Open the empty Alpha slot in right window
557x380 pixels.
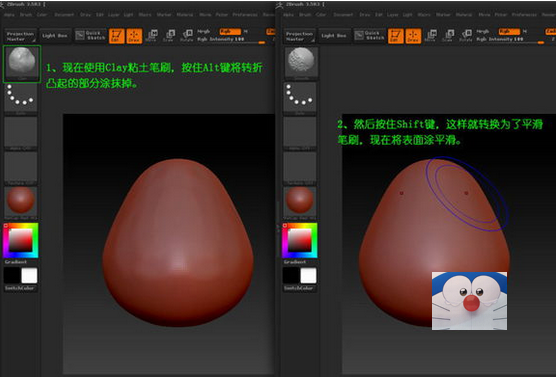[x=300, y=133]
